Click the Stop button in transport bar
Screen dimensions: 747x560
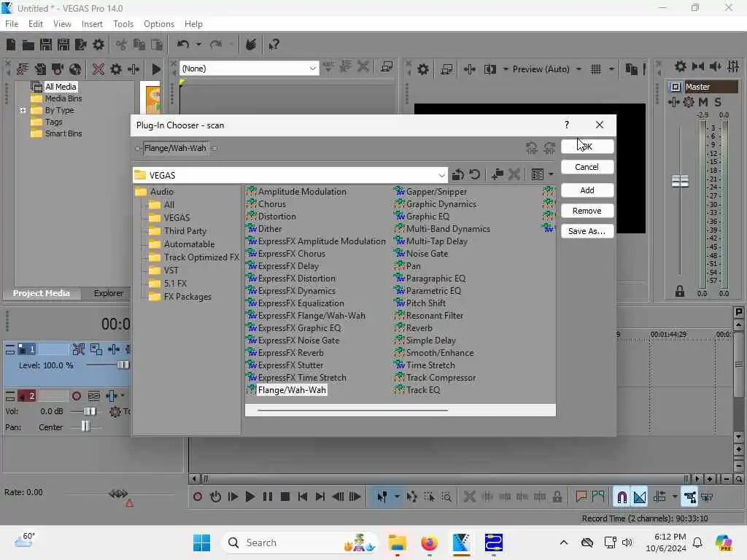(x=285, y=497)
